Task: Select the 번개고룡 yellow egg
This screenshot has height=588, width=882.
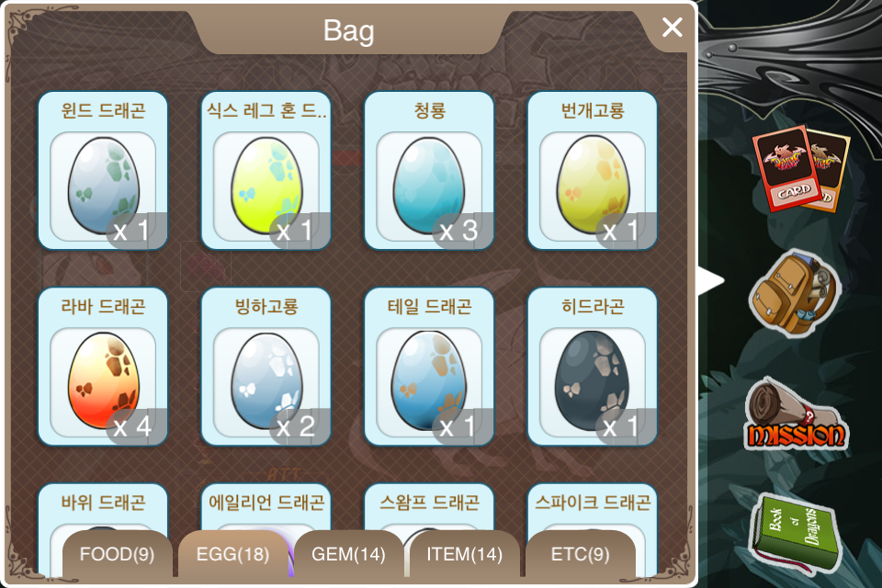Action: (x=593, y=171)
